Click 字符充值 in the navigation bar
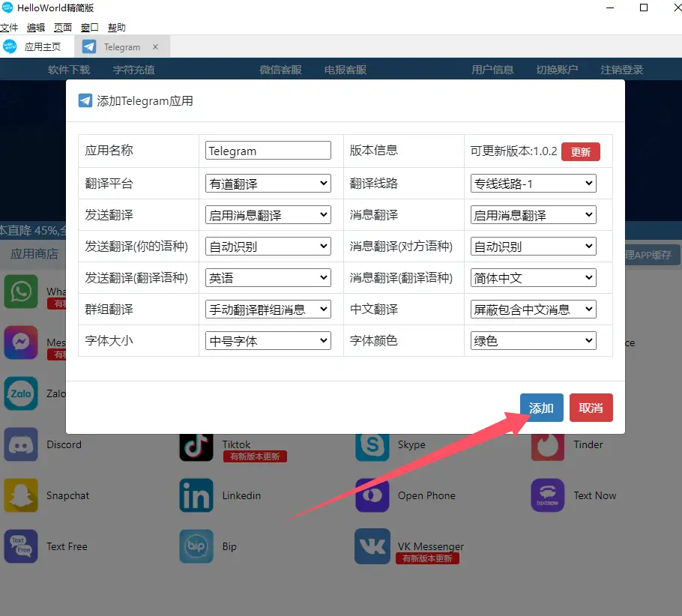The image size is (682, 616). (133, 70)
